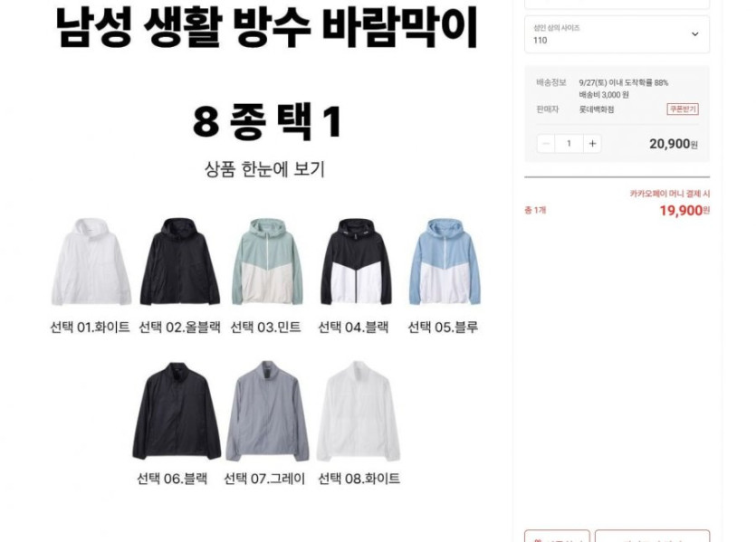
Task: Select the all-black hooded jacket option 02 image
Action: 180,261
